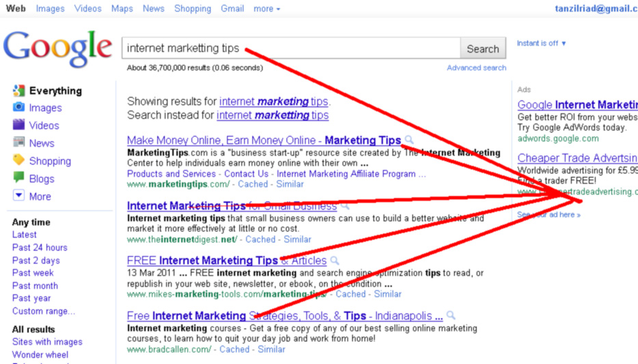Open the 'more' dropdown in top bar
The image size is (638, 364).
pyautogui.click(x=267, y=8)
